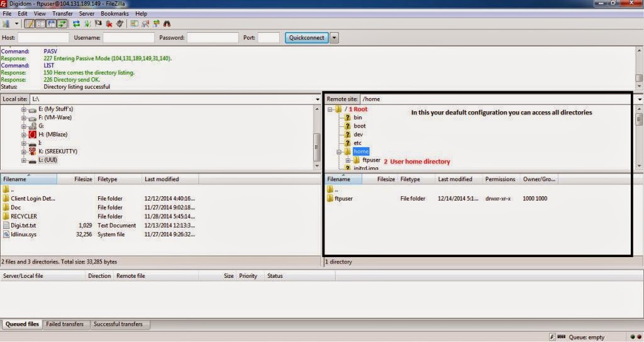Switch to the Failed transfers tab
644x342 pixels.
pos(65,324)
